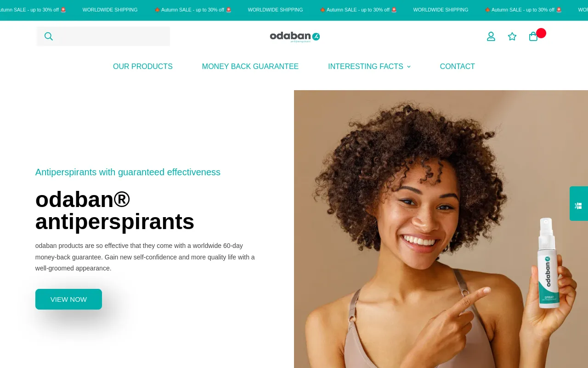Open the Our Products menu

tap(143, 66)
